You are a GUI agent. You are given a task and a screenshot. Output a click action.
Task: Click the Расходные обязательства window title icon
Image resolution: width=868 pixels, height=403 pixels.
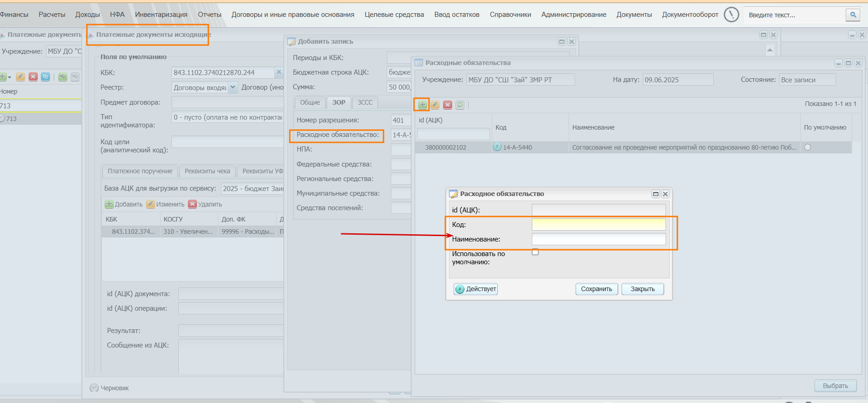419,63
